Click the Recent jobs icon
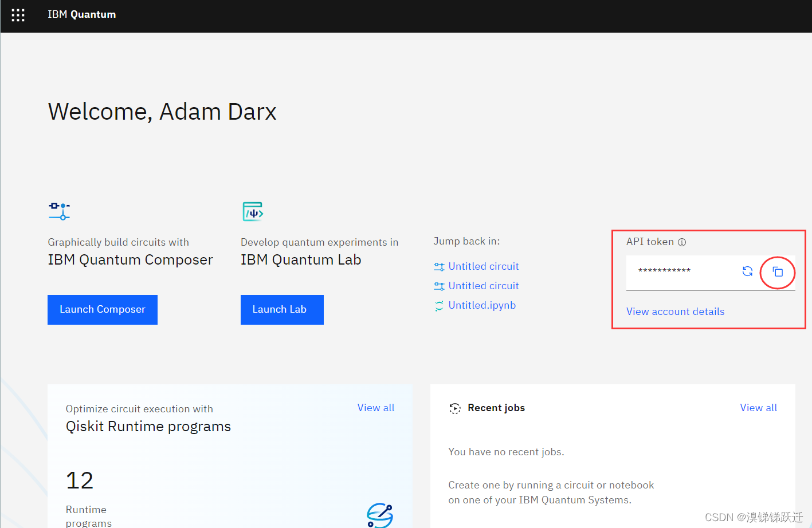Image resolution: width=812 pixels, height=528 pixels. click(455, 408)
